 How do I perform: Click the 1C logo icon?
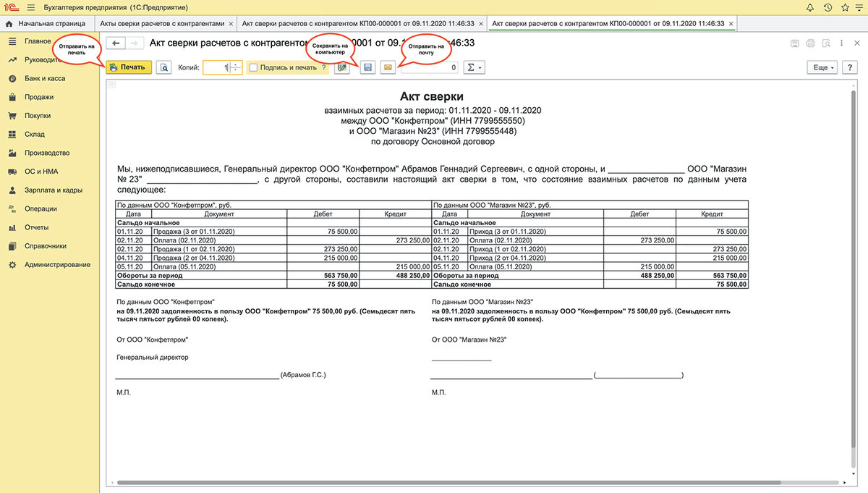click(10, 7)
